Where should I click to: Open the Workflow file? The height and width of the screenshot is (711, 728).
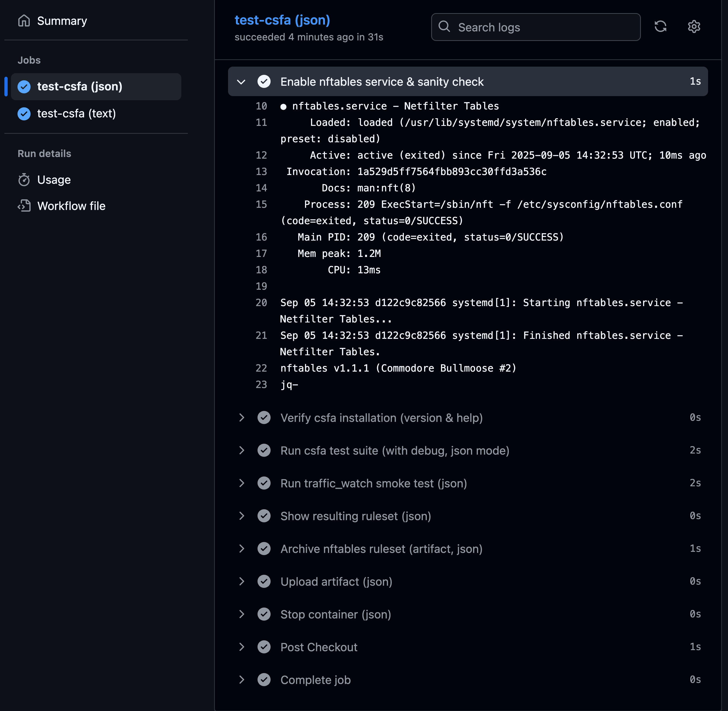[71, 206]
